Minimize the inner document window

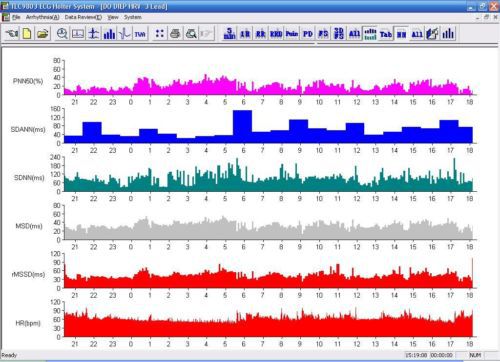click(x=478, y=17)
